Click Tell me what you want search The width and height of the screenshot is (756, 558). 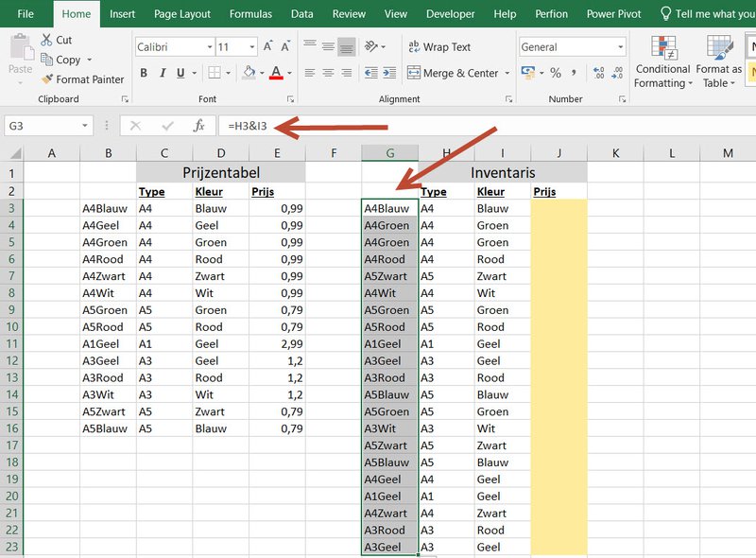tap(707, 14)
